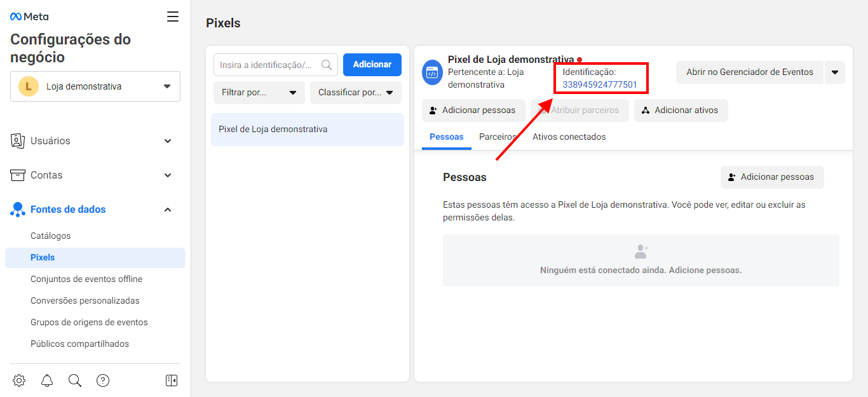Image resolution: width=868 pixels, height=397 pixels.
Task: Click the blue Adicionar button
Action: [x=372, y=65]
